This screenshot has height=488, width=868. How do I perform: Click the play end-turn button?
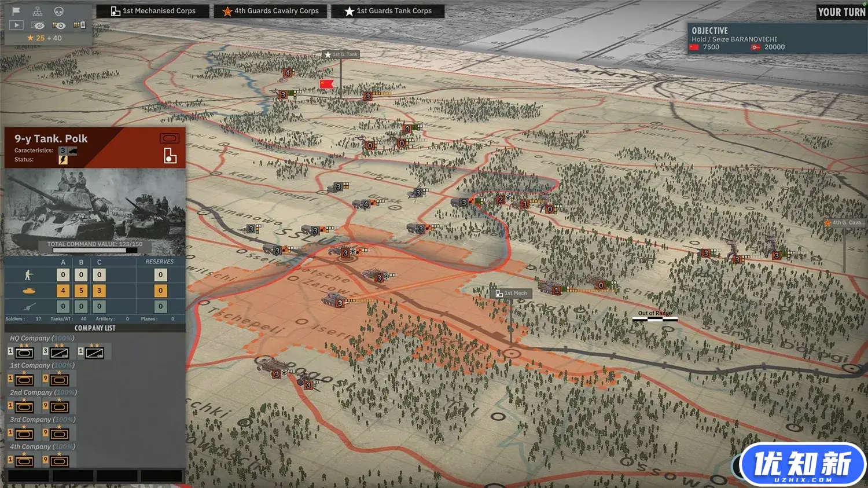[x=16, y=25]
